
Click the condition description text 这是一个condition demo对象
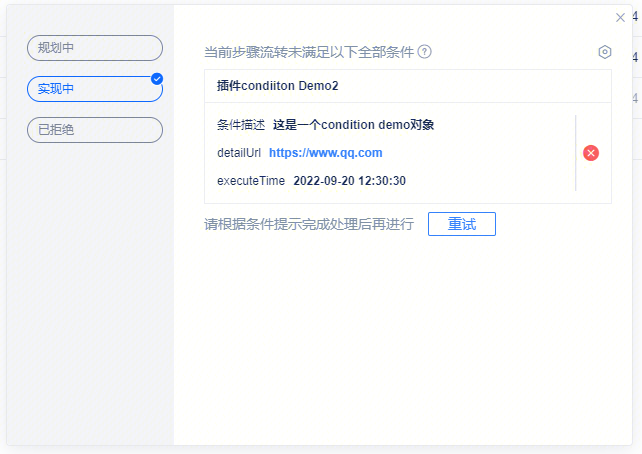point(353,125)
